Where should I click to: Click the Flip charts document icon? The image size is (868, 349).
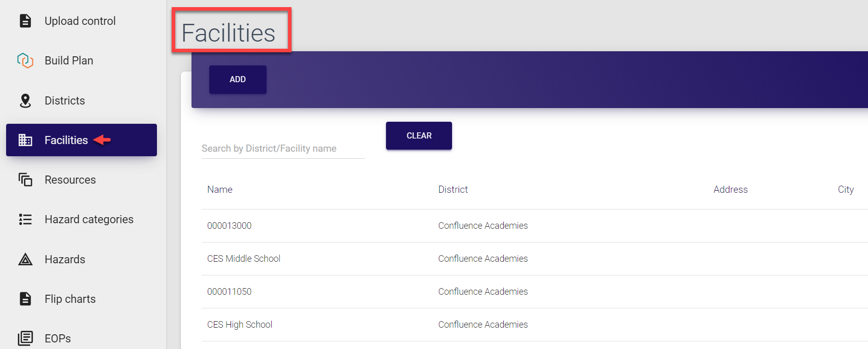[x=25, y=299]
